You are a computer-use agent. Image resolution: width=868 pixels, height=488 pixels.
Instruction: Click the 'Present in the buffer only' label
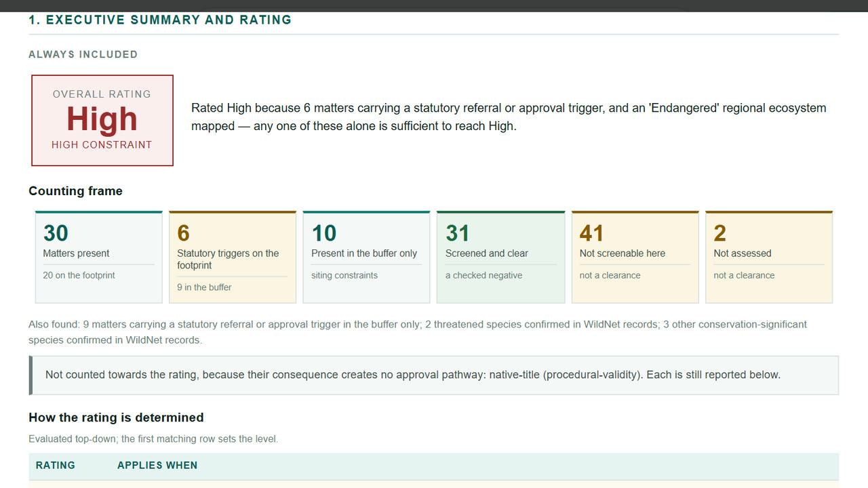pyautogui.click(x=364, y=253)
